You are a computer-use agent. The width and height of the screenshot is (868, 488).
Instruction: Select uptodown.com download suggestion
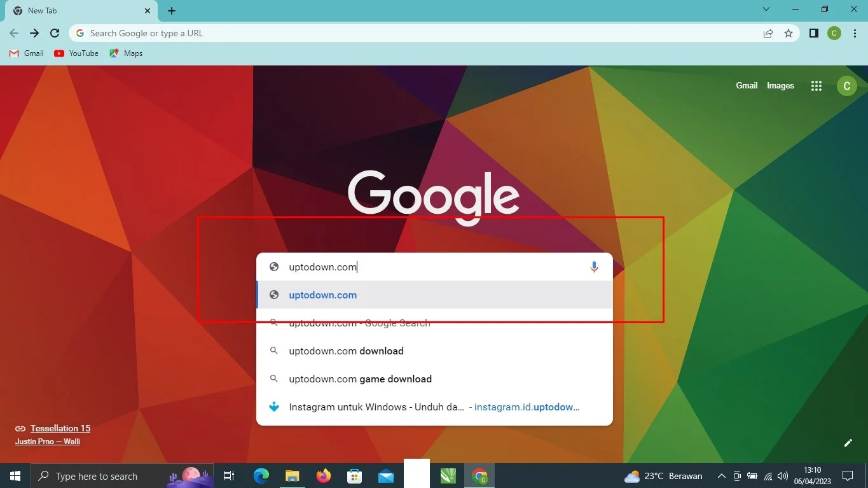(x=434, y=351)
